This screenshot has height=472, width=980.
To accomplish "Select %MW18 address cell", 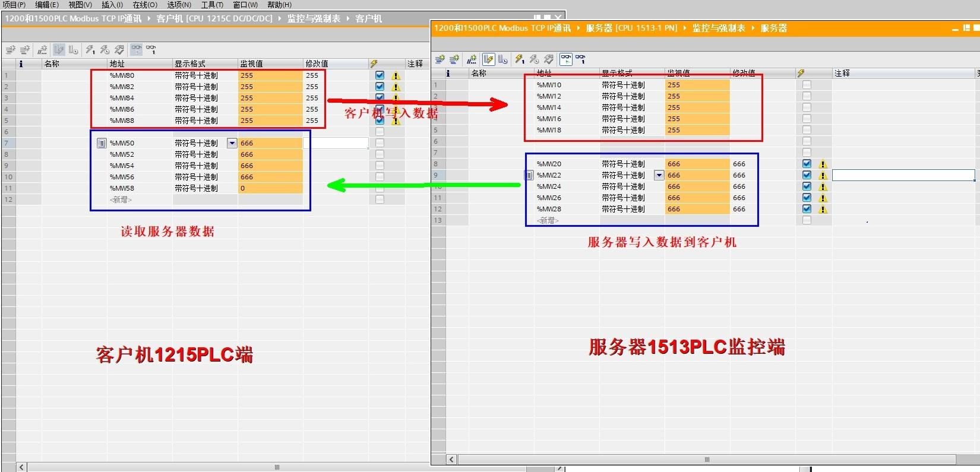I will coord(567,130).
